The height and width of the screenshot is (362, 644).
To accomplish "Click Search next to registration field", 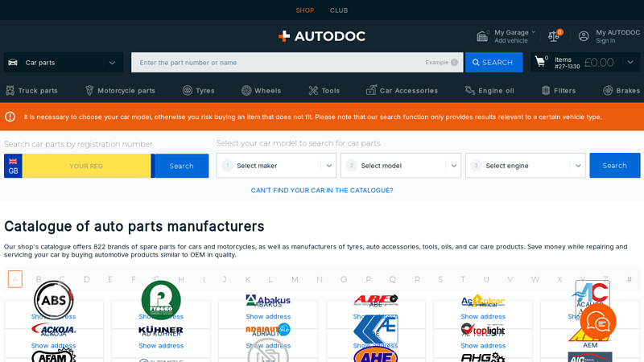I will 182,166.
